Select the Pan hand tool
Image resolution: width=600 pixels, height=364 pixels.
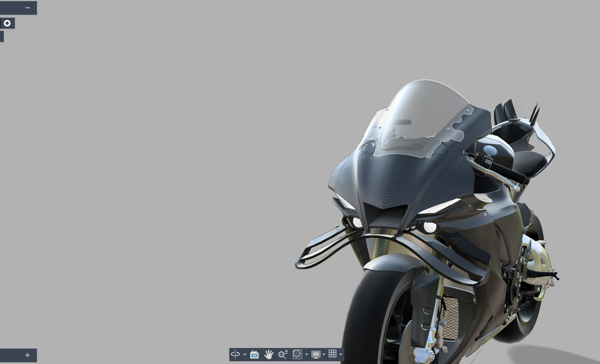pyautogui.click(x=269, y=355)
